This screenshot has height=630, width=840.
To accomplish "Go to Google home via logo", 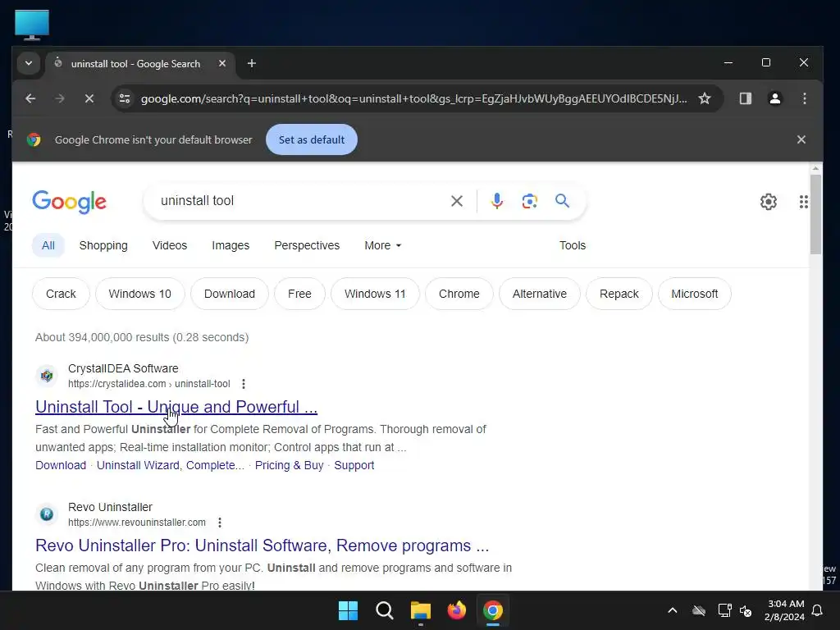I will click(70, 202).
